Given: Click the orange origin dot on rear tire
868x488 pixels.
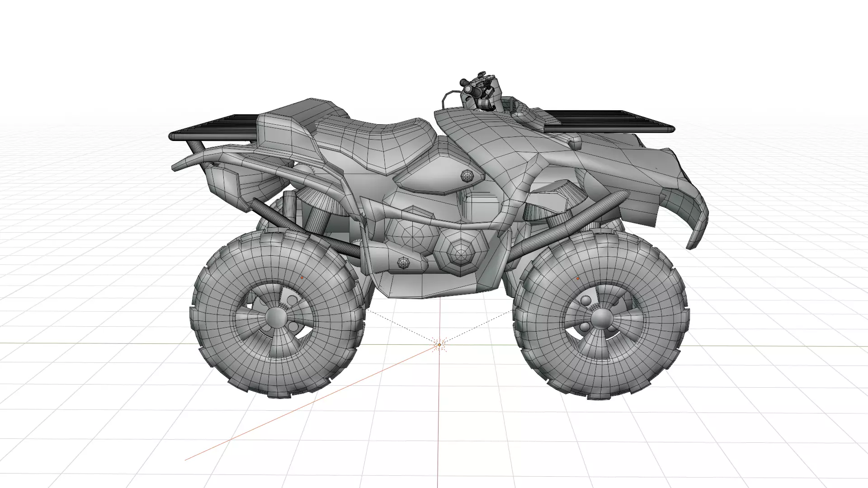Looking at the screenshot, I should point(302,277).
